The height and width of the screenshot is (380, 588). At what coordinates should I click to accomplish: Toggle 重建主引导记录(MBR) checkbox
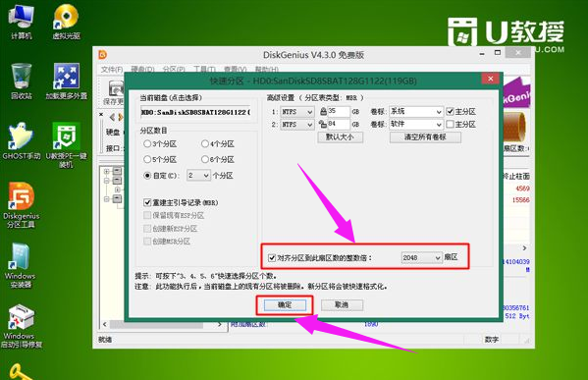[x=147, y=202]
